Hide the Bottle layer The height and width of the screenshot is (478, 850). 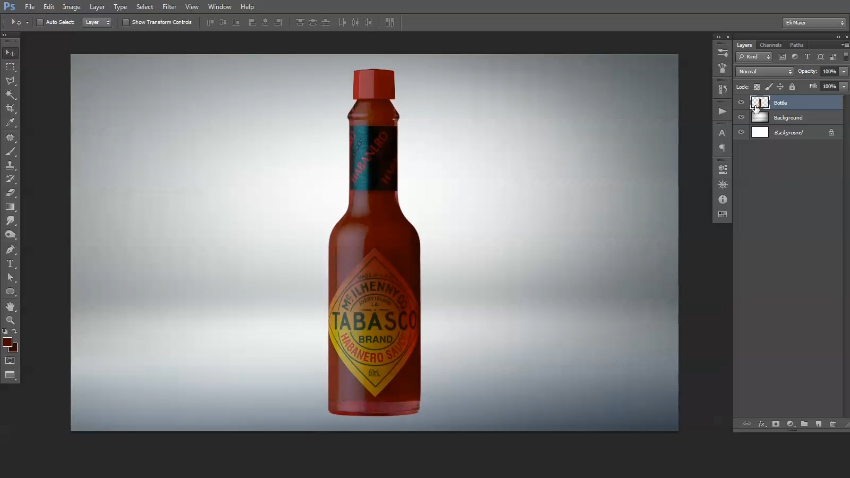coord(741,102)
